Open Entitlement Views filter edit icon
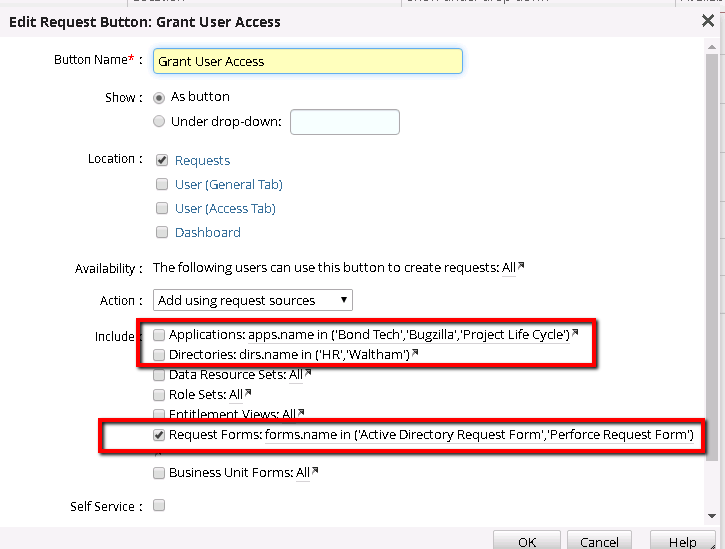Image resolution: width=725 pixels, height=549 pixels. [x=299, y=413]
